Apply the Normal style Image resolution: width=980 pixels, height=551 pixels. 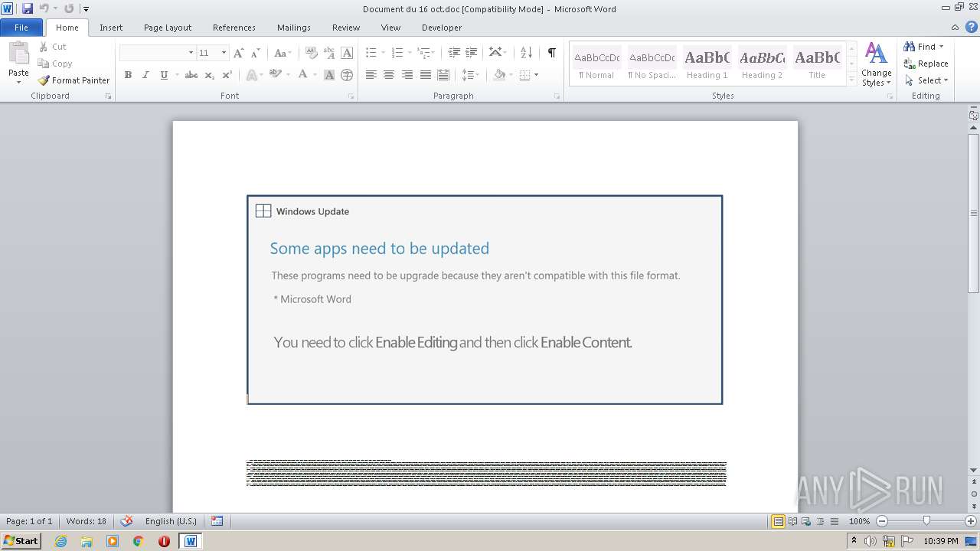coord(596,64)
